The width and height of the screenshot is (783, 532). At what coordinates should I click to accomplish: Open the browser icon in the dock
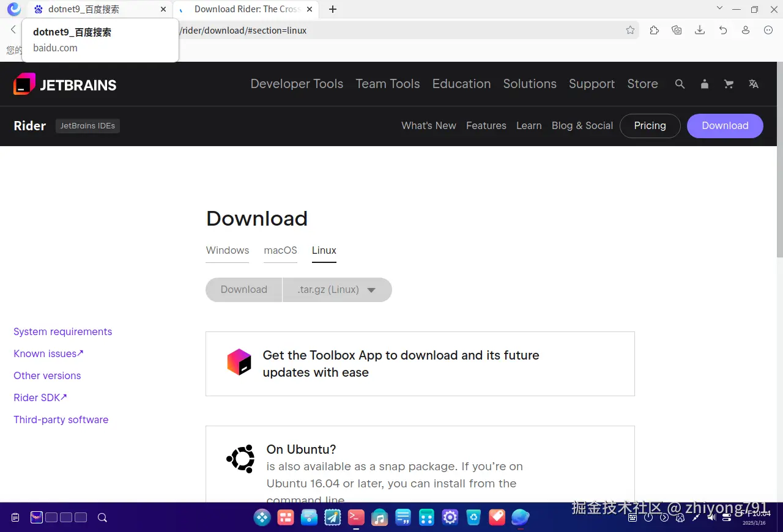click(520, 518)
